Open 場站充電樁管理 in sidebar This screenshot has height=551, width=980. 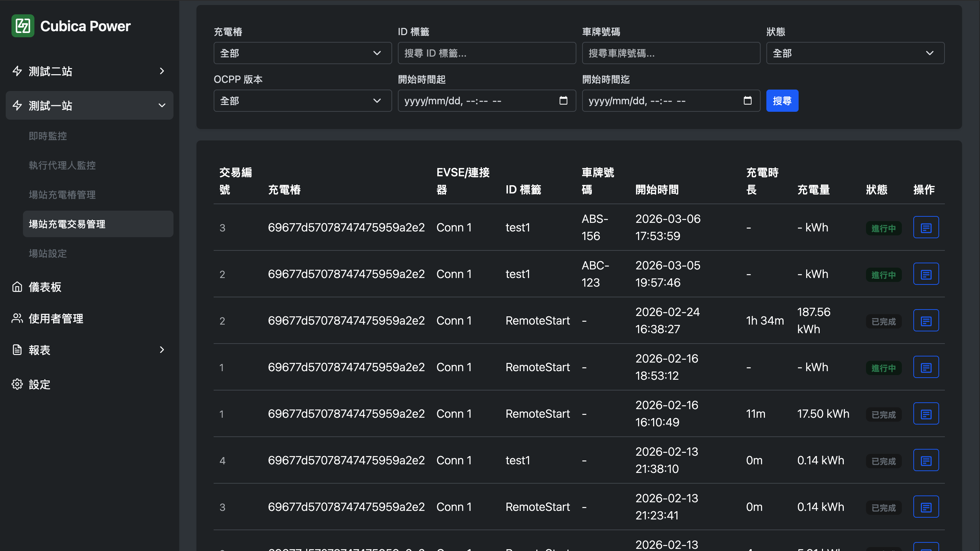(62, 195)
